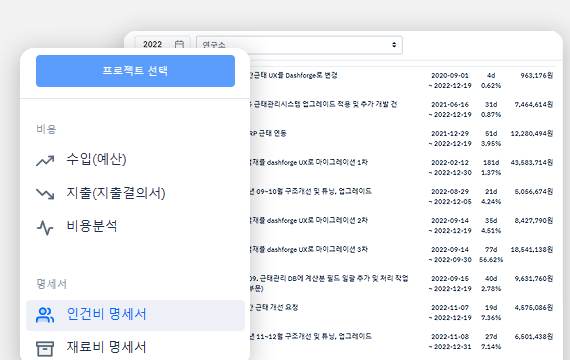
Task: Open the 마이그레이션 3차 row with 56.62%
Action: pyautogui.click(x=402, y=255)
